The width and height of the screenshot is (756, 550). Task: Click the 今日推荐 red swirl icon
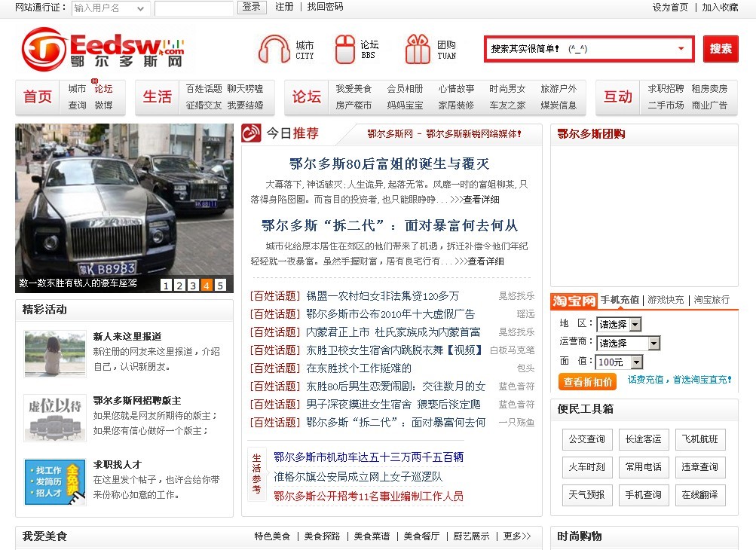251,133
